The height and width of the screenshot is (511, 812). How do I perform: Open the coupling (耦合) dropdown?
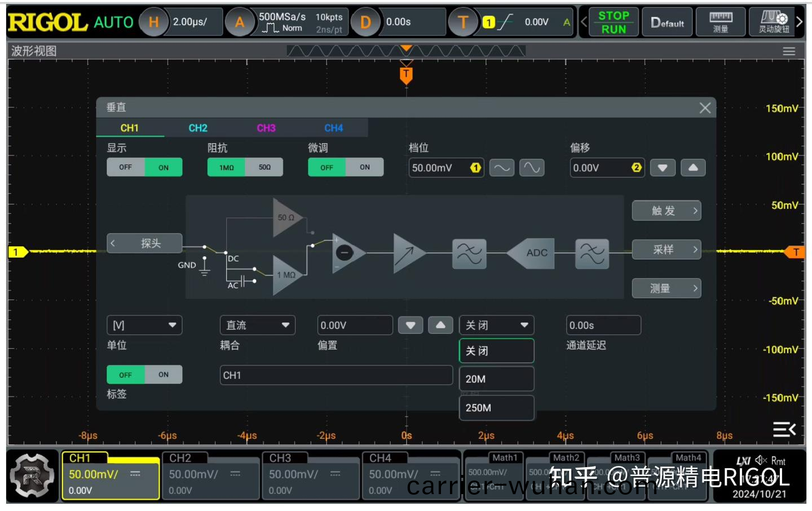click(257, 325)
